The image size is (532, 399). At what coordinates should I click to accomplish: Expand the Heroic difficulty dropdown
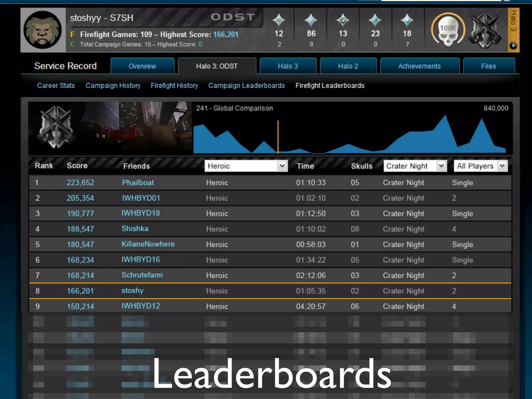[x=246, y=166]
